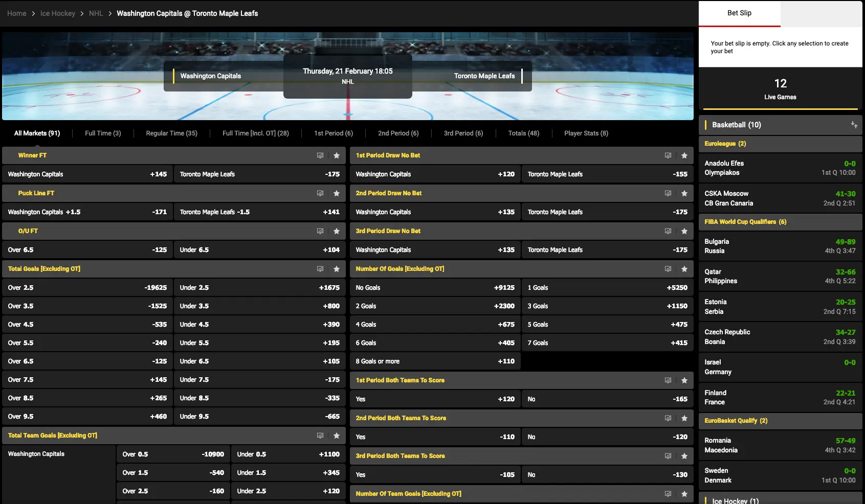The height and width of the screenshot is (504, 865).
Task: Select the Bet Slip tab
Action: click(739, 13)
